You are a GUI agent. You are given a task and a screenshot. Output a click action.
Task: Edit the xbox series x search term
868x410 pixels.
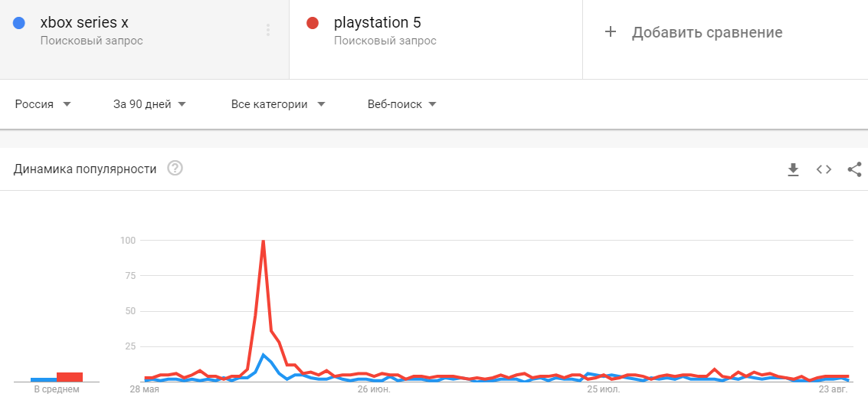pos(84,23)
